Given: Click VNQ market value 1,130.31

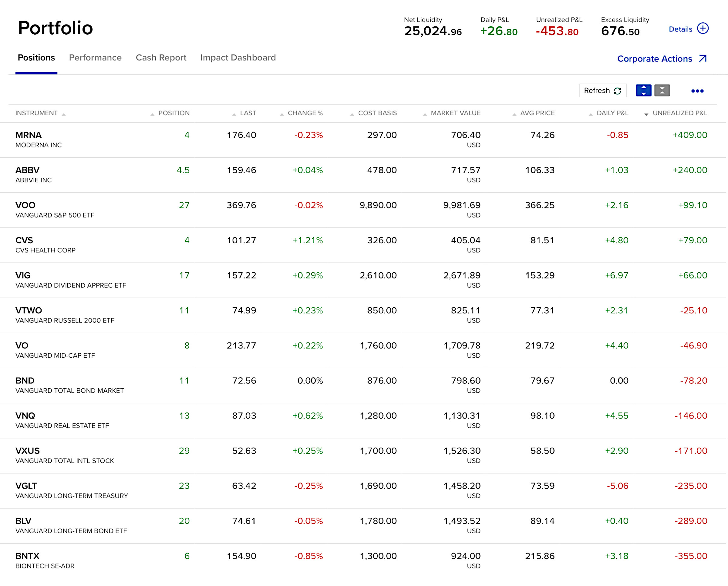Looking at the screenshot, I should pyautogui.click(x=462, y=416).
